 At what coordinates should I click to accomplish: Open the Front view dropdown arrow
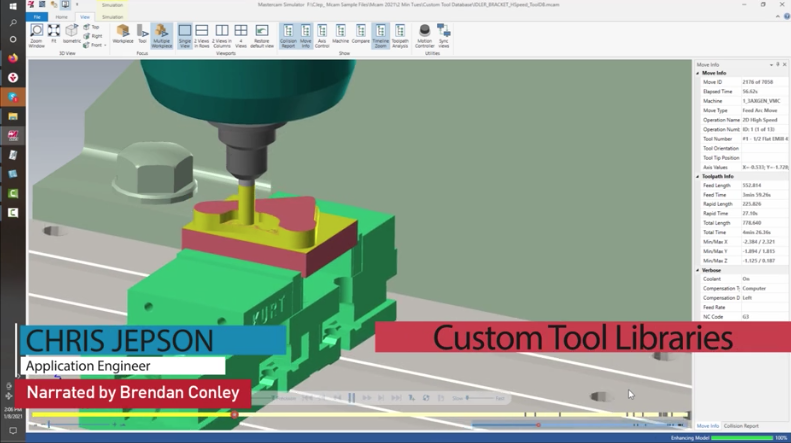click(x=105, y=45)
